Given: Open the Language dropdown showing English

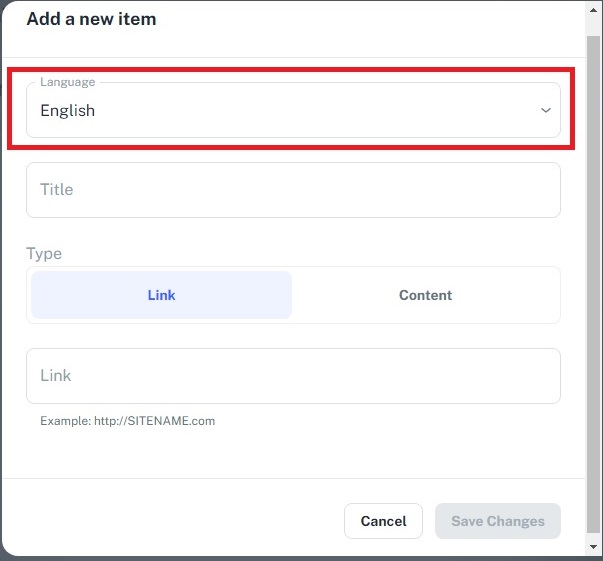Looking at the screenshot, I should click(293, 111).
